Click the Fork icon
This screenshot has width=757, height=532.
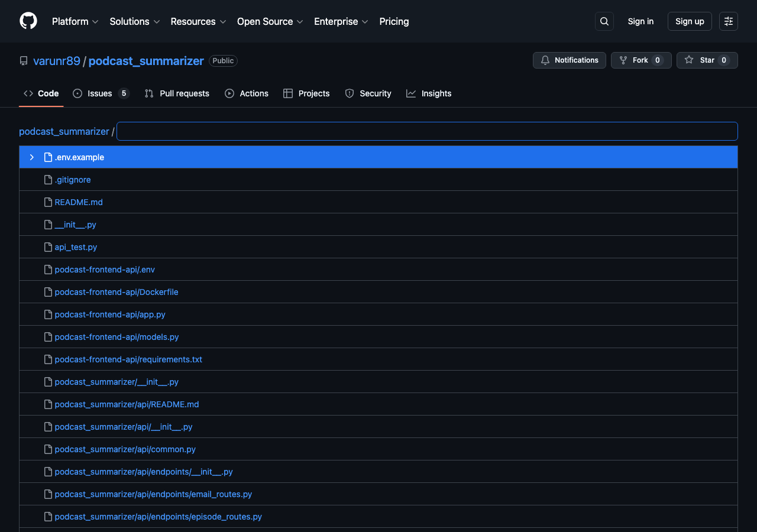623,60
